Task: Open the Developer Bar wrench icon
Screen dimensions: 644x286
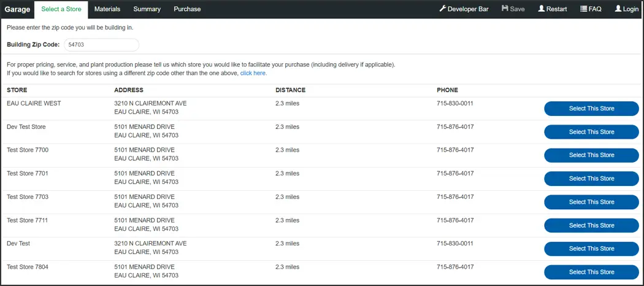Action: coord(443,9)
